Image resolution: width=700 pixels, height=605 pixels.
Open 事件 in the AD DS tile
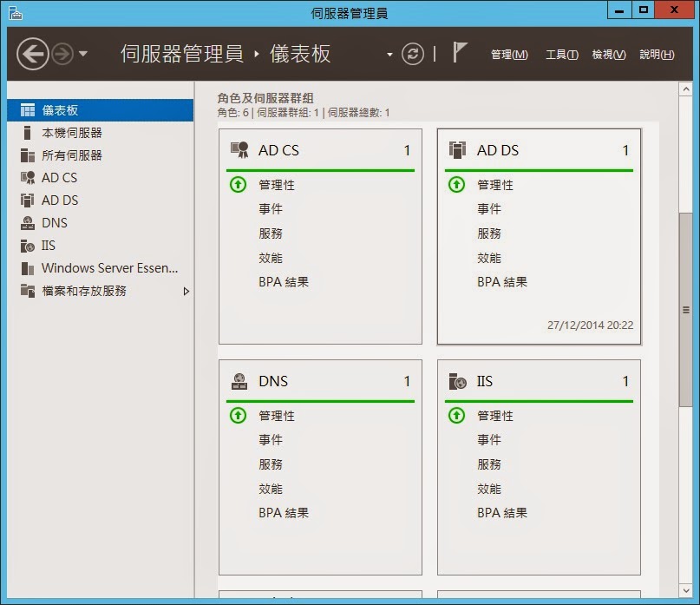489,209
